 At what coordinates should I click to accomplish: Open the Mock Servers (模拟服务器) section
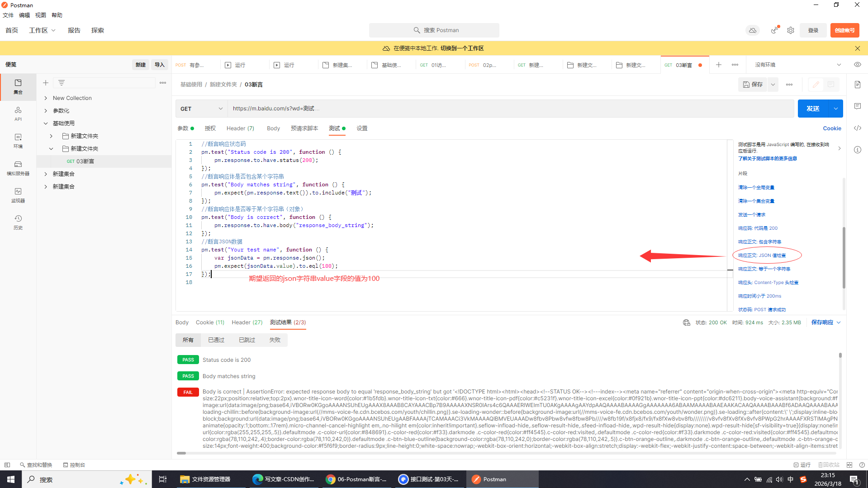tap(18, 168)
